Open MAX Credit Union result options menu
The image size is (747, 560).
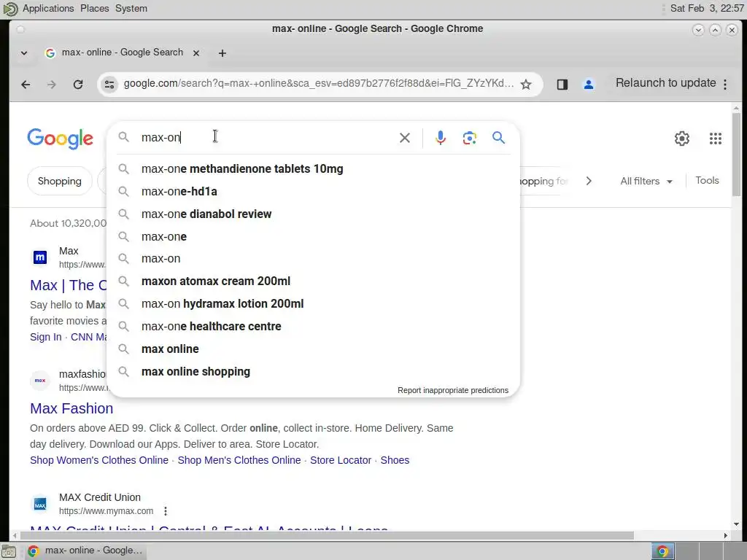click(166, 511)
